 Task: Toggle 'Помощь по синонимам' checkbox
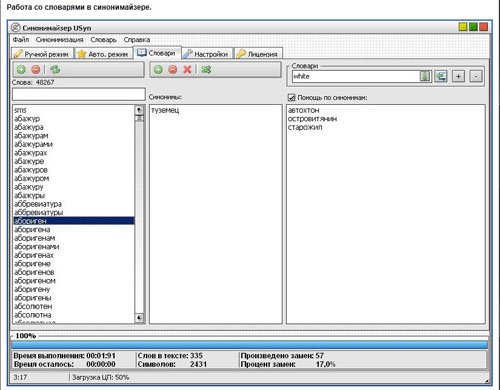tap(291, 98)
